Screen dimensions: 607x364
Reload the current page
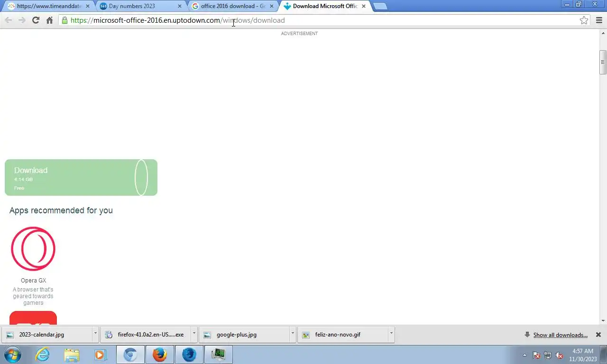pos(36,20)
